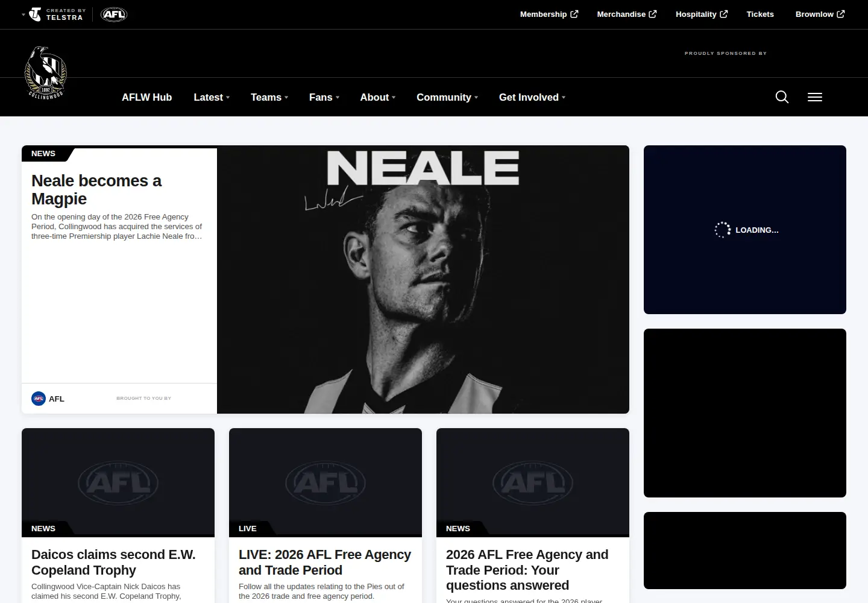Screen dimensions: 868x603
Task: Open Daicos E.W. Copeland Trophy thumbnail
Action: coord(118,482)
